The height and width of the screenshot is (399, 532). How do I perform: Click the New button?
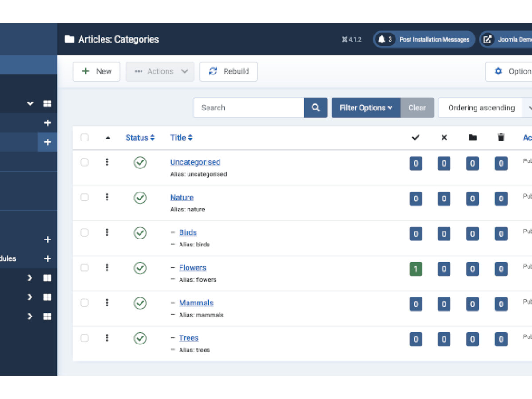[x=96, y=71]
